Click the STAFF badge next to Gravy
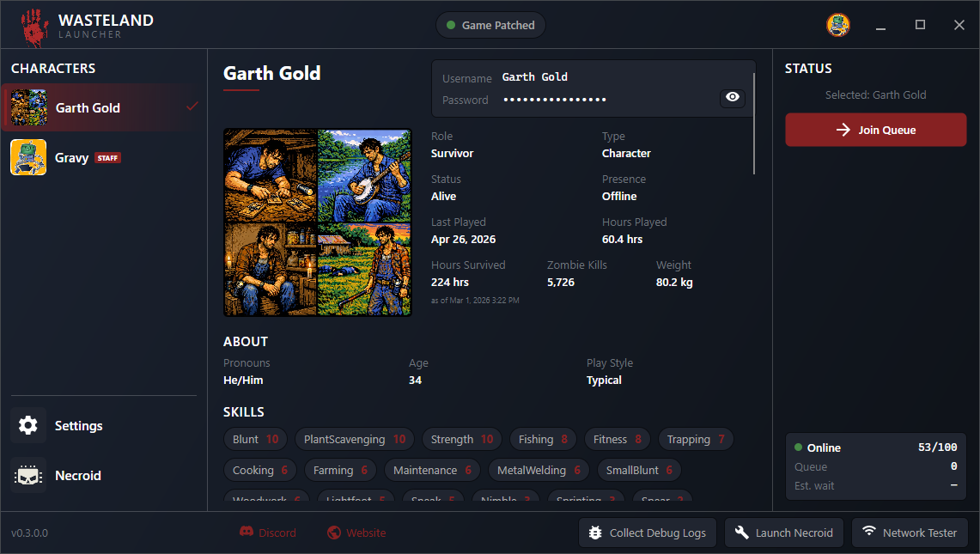The height and width of the screenshot is (554, 980). click(107, 157)
